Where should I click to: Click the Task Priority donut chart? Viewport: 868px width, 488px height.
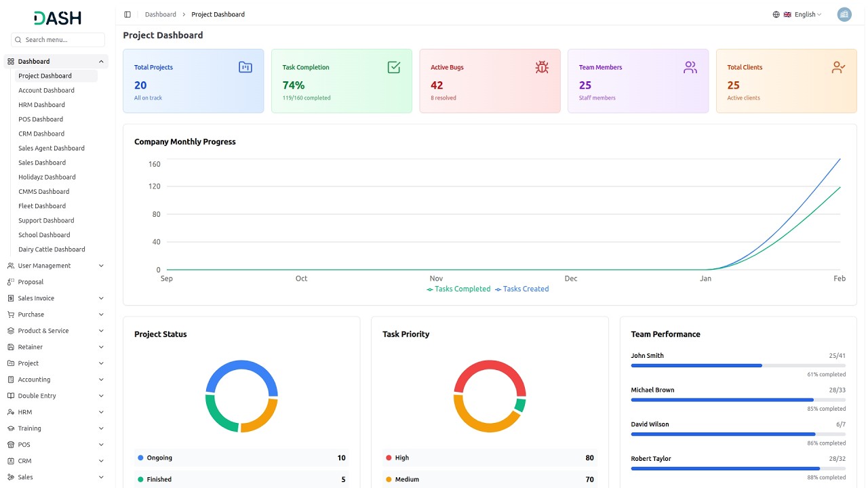490,396
